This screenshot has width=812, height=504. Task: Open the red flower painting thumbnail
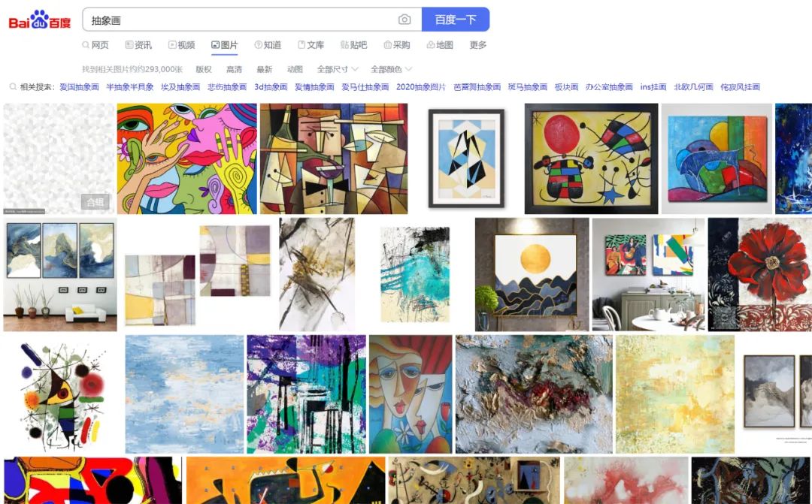point(759,274)
